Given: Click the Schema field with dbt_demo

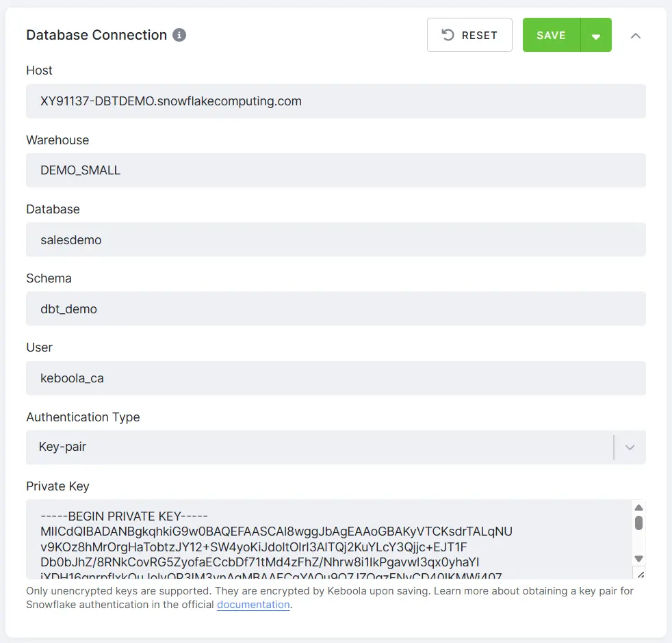Looking at the screenshot, I should coord(335,309).
